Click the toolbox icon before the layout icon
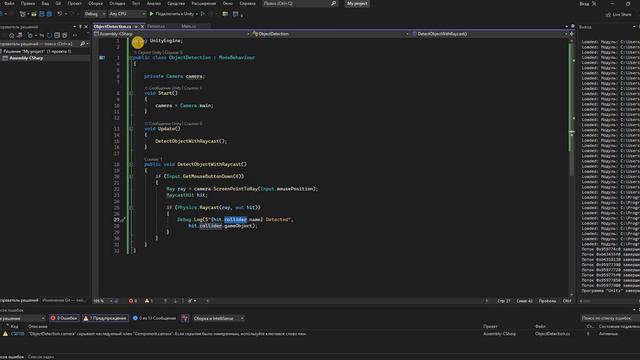Viewport: 640px width, 360px height. click(x=225, y=14)
